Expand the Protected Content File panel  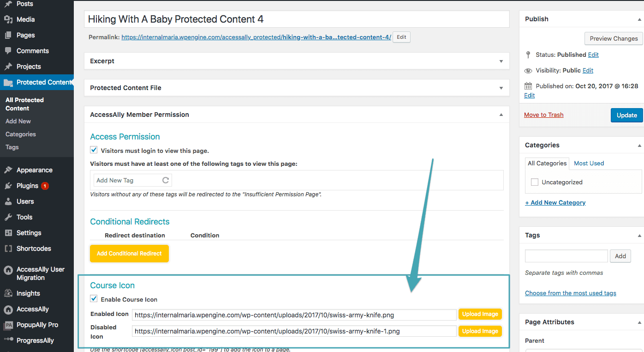pos(501,88)
